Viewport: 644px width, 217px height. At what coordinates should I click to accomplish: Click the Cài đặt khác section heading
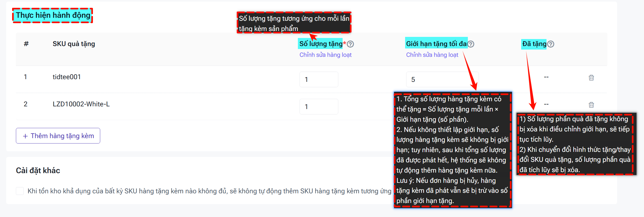[38, 170]
